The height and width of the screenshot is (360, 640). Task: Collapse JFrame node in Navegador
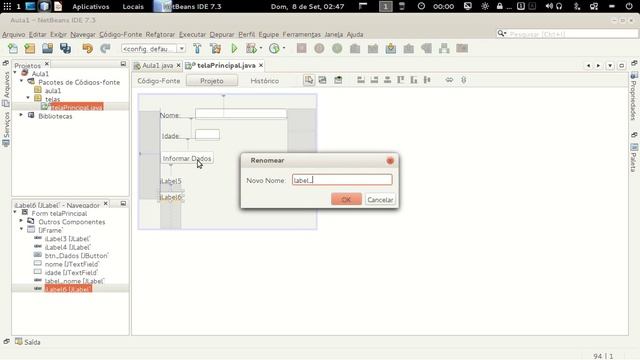click(21, 229)
